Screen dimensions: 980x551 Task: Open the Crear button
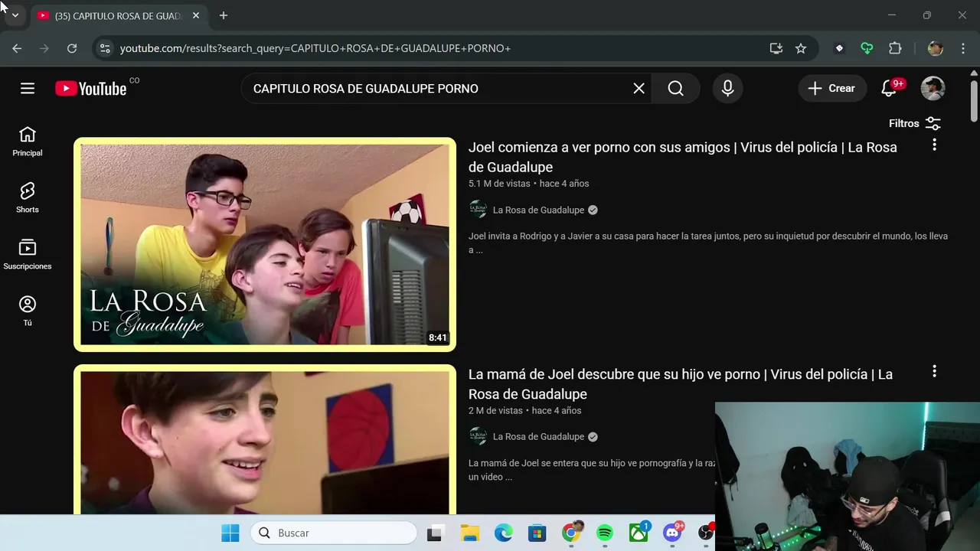pyautogui.click(x=832, y=89)
